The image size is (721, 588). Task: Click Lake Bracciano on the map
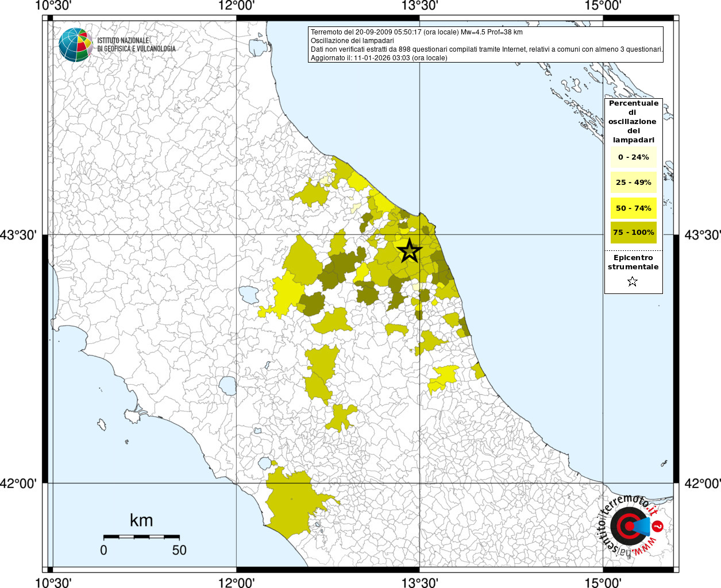[265, 463]
